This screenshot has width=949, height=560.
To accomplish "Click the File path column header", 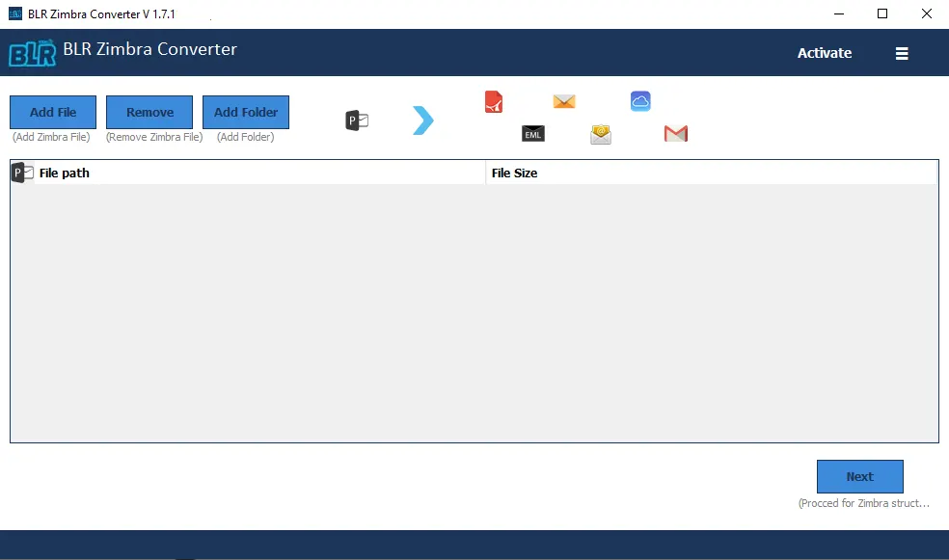I will pyautogui.click(x=65, y=172).
